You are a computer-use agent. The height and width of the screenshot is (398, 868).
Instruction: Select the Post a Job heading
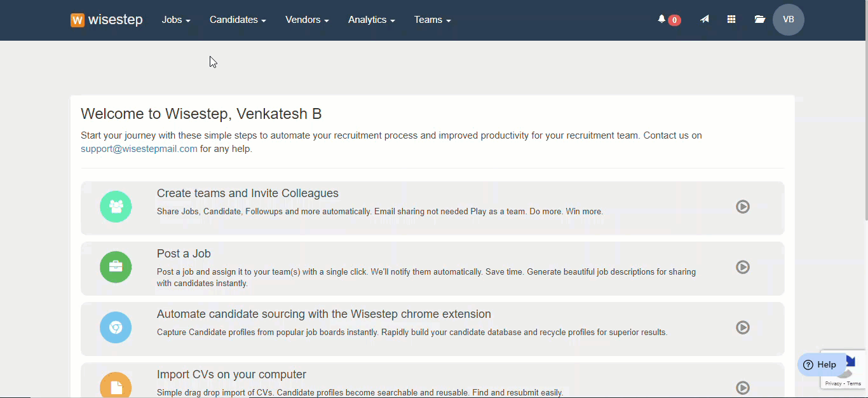pyautogui.click(x=184, y=254)
